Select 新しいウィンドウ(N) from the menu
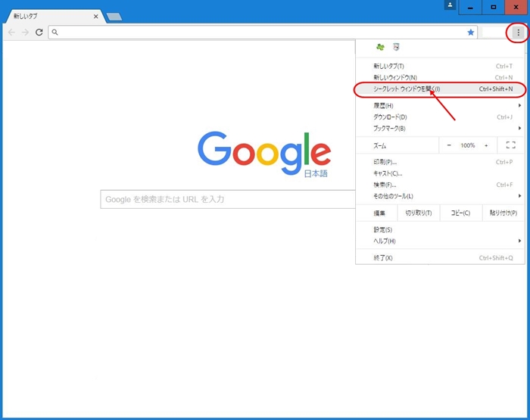Screen dimensions: 530x420 click(440, 77)
